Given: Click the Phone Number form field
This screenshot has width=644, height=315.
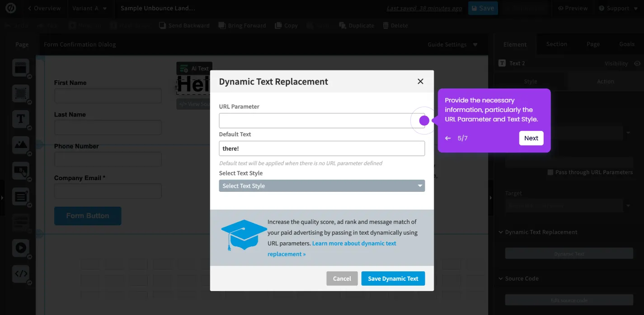Looking at the screenshot, I should pos(108,159).
